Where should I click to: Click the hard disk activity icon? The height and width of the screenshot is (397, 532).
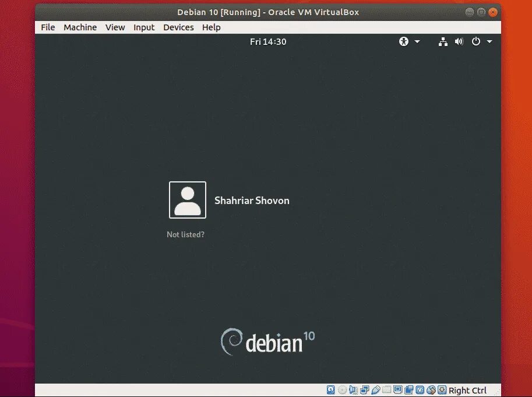coord(331,390)
